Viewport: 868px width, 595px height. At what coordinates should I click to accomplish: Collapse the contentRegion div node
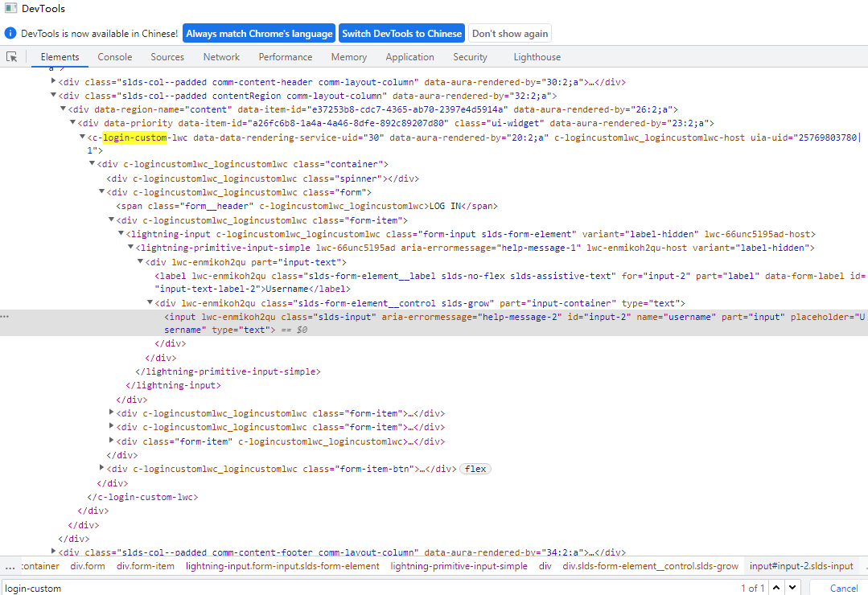[53, 95]
